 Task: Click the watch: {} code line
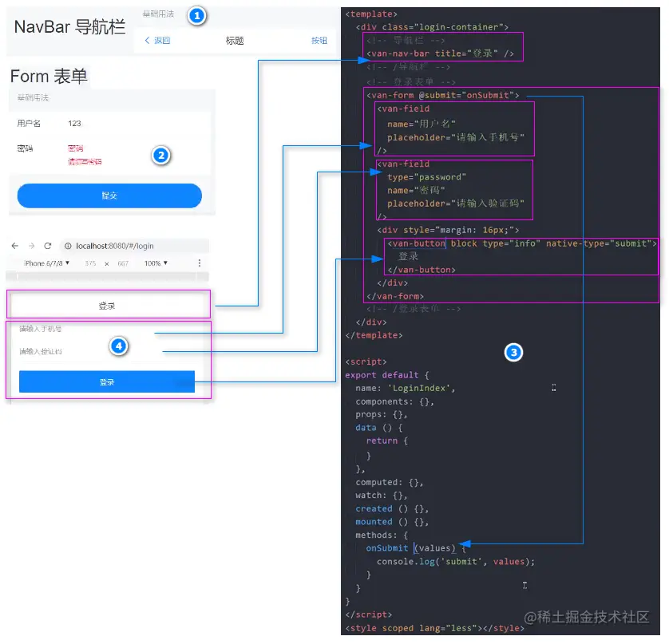pyautogui.click(x=382, y=495)
